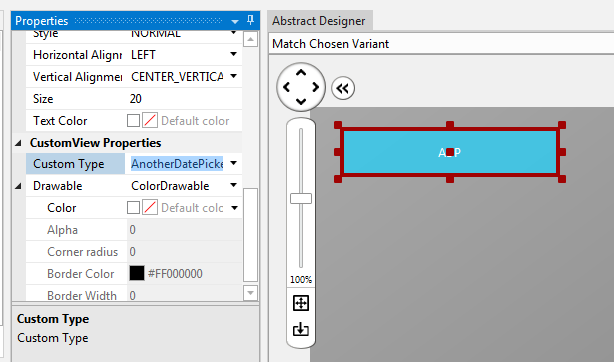Select the Text Color default-color swatch
The height and width of the screenshot is (362, 614).
click(150, 121)
